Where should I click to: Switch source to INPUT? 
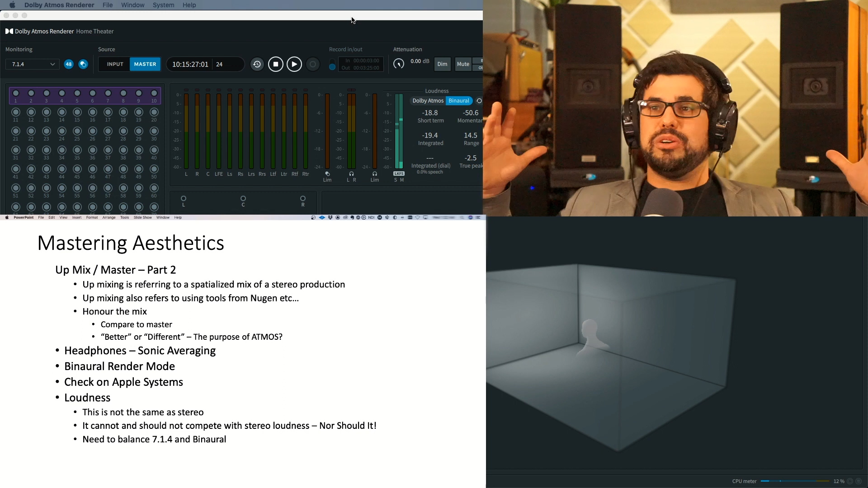115,64
